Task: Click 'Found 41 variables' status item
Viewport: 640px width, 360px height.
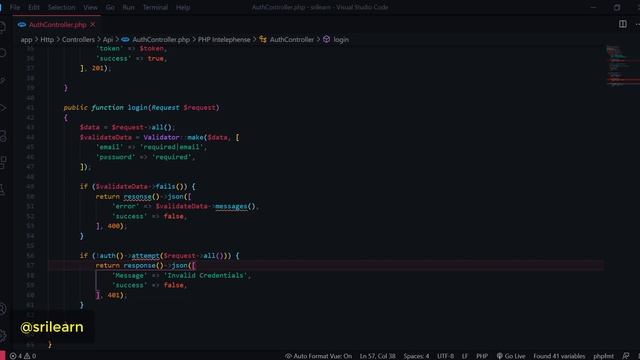Action: click(x=559, y=356)
